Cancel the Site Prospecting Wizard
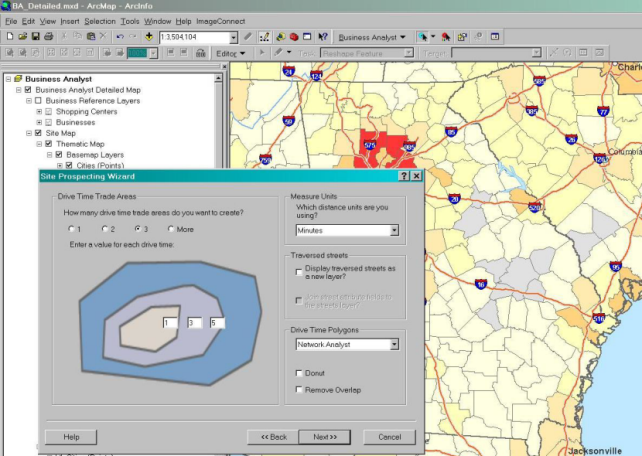Image resolution: width=642 pixels, height=456 pixels. (x=389, y=437)
